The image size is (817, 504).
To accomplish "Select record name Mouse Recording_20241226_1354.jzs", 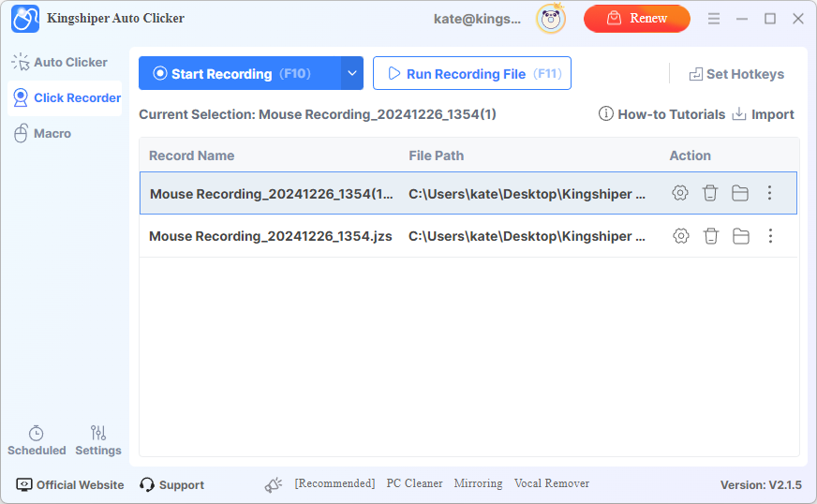I will point(271,236).
